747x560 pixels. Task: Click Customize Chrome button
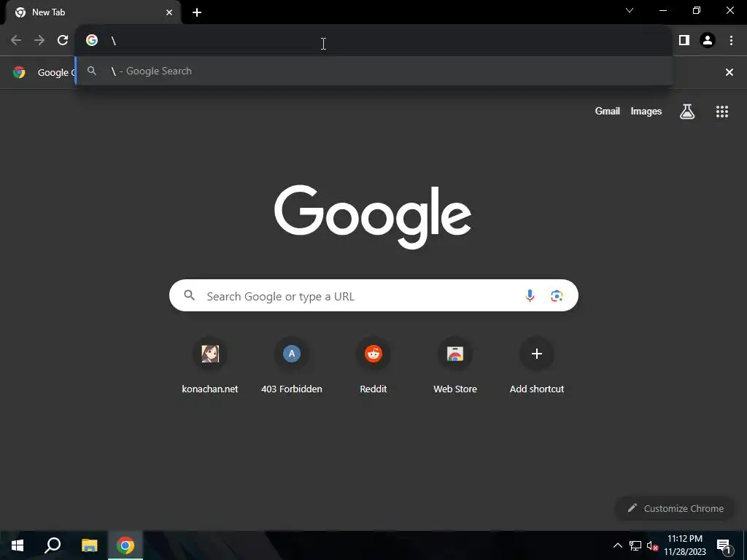675,508
